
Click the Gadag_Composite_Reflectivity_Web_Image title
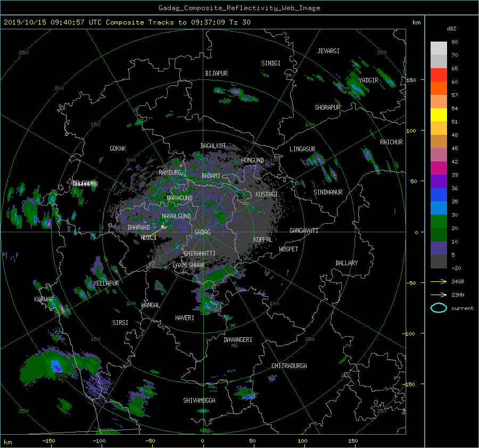[239, 8]
